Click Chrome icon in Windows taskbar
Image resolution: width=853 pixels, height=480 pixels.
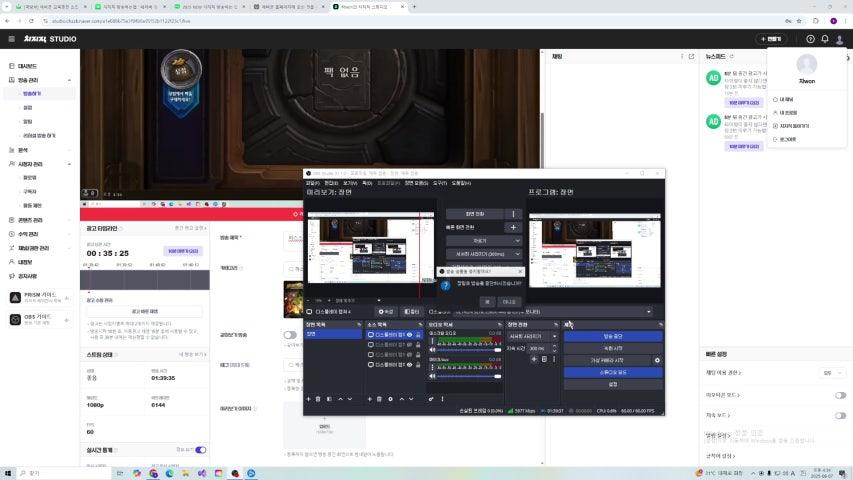pos(153,473)
